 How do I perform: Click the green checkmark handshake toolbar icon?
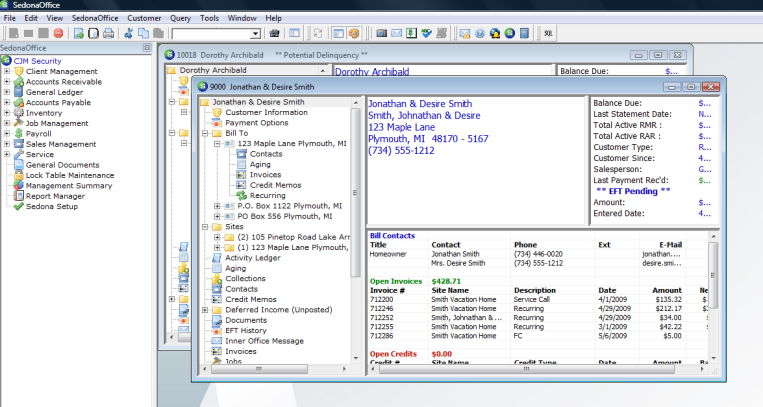427,34
